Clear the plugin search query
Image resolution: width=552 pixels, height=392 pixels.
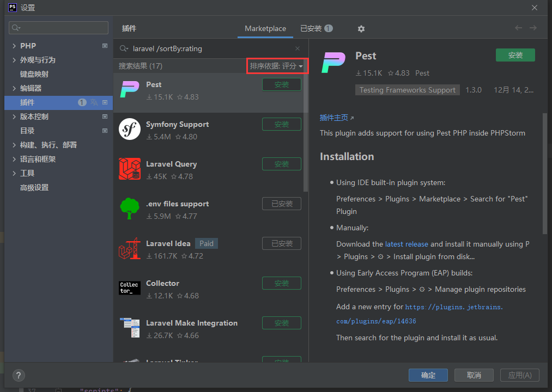tap(298, 48)
